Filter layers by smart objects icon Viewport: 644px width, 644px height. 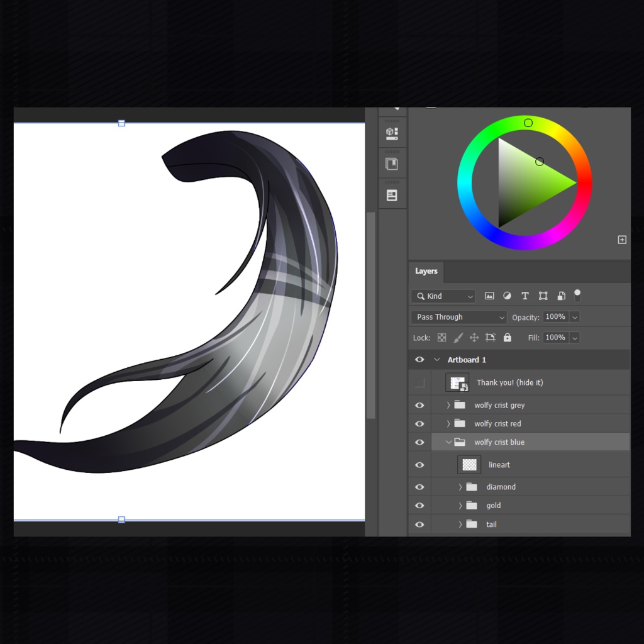coord(561,296)
